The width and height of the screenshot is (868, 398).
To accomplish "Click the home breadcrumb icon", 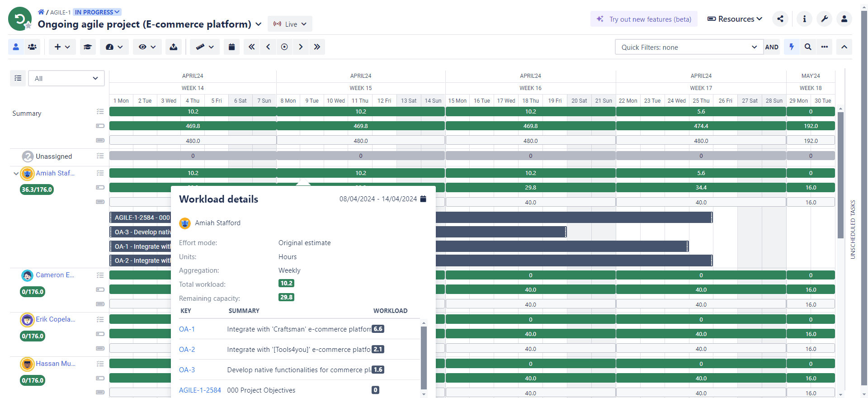I will [41, 12].
